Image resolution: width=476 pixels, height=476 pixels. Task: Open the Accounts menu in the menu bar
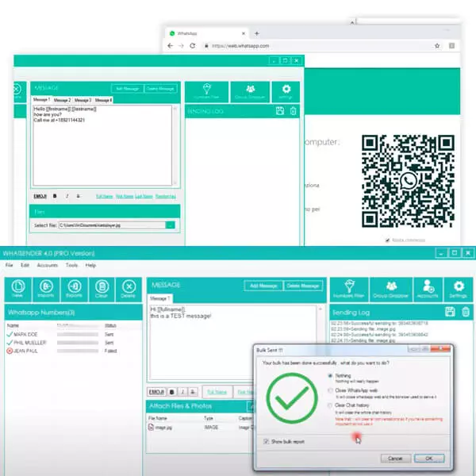(47, 265)
